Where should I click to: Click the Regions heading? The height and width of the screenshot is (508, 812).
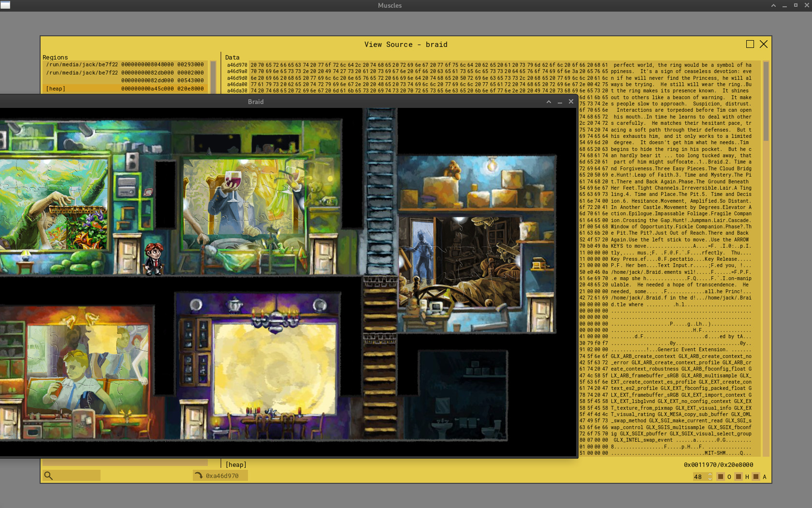click(55, 57)
